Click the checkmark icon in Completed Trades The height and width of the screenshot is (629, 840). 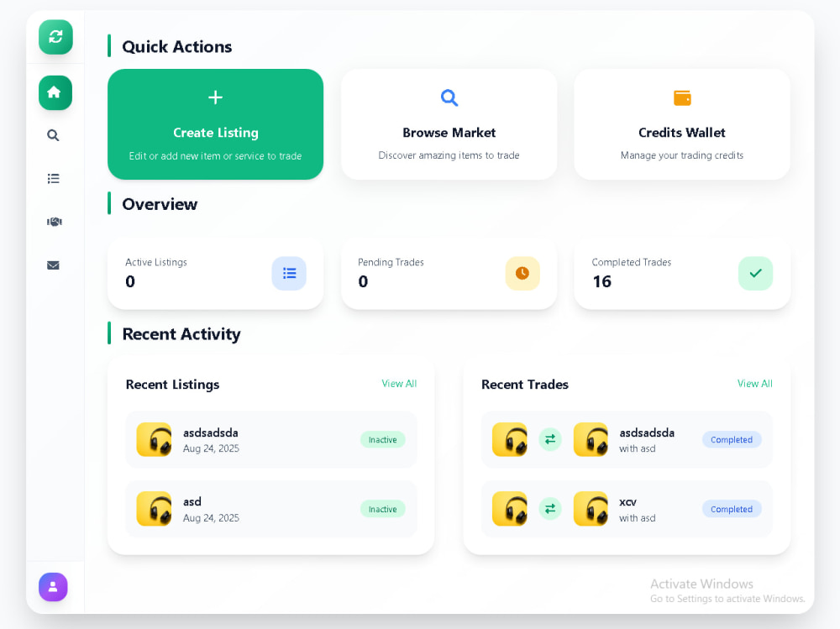pos(755,274)
